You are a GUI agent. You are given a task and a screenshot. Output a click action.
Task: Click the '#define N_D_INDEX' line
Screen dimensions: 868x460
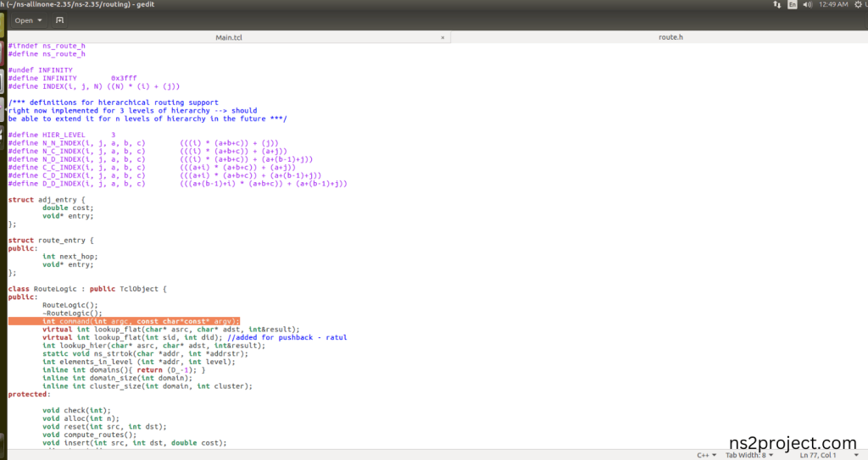(160, 159)
